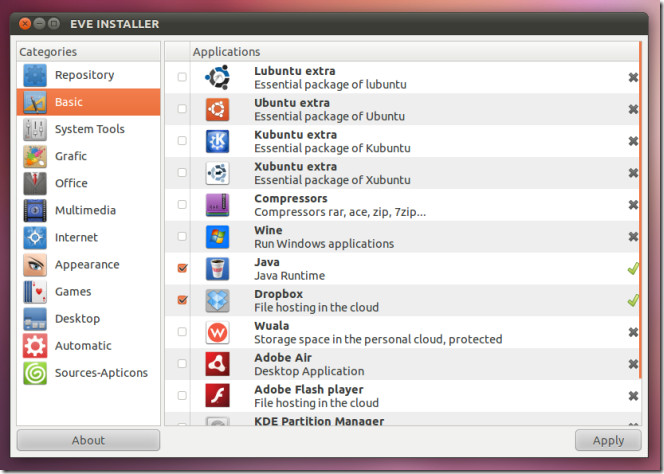Click the Grafic paint palette icon
The height and width of the screenshot is (474, 664).
point(35,156)
